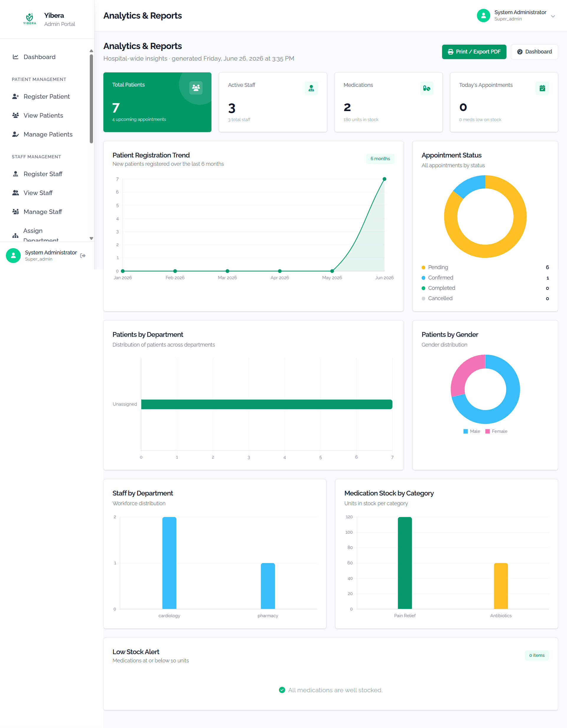Screen dimensions: 567x728
Task: Click the Confirmed blue legend dot
Action: click(423, 278)
